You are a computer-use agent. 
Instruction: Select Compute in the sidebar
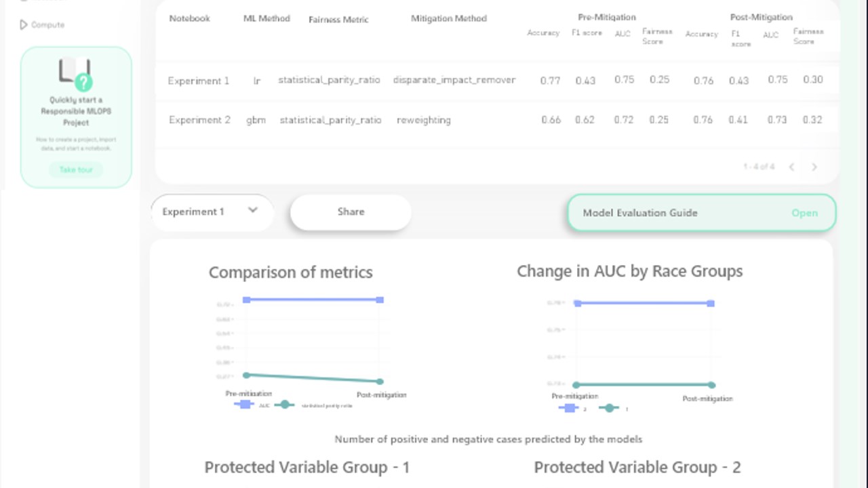click(x=47, y=24)
